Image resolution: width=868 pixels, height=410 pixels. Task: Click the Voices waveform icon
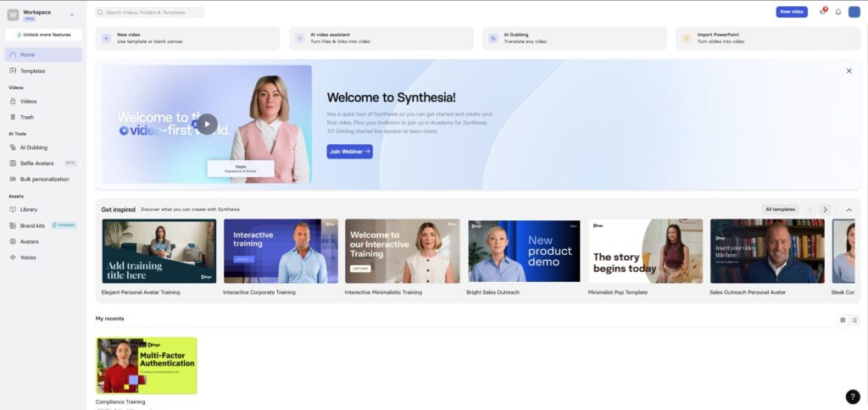point(13,258)
